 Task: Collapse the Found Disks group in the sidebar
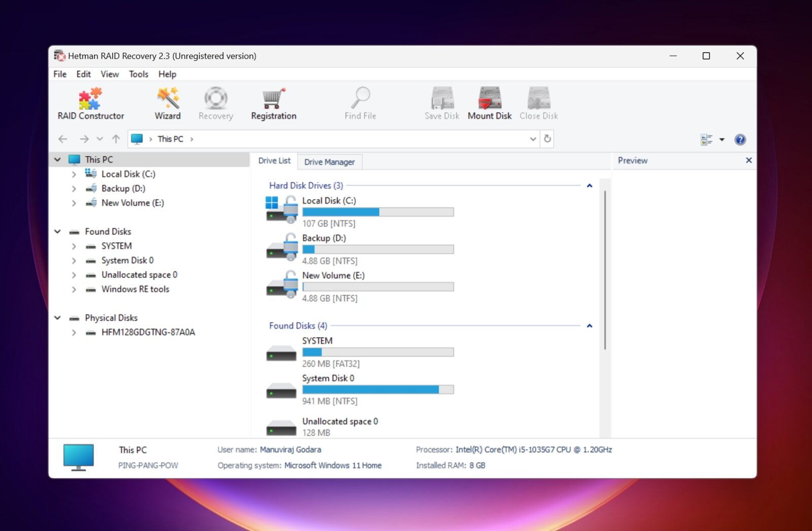pos(57,231)
